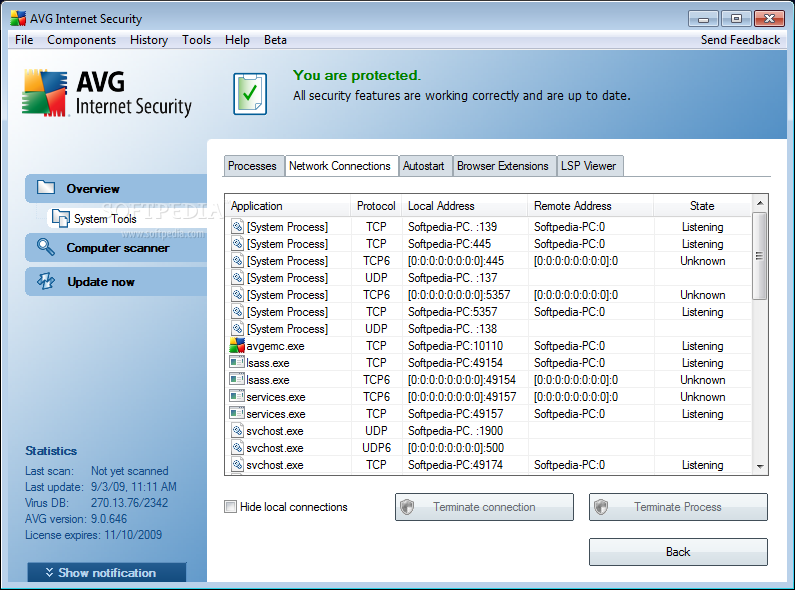Enable Hide local connections checkbox
The image size is (795, 590).
230,506
